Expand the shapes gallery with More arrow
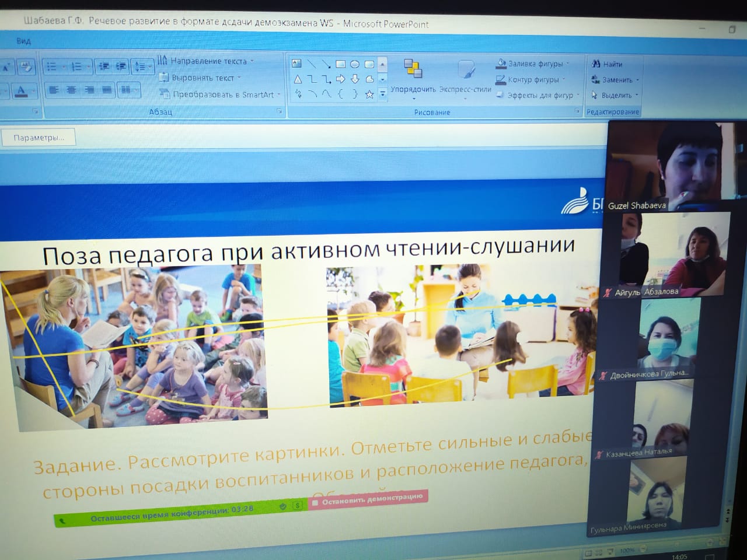747x560 pixels. pyautogui.click(x=383, y=93)
